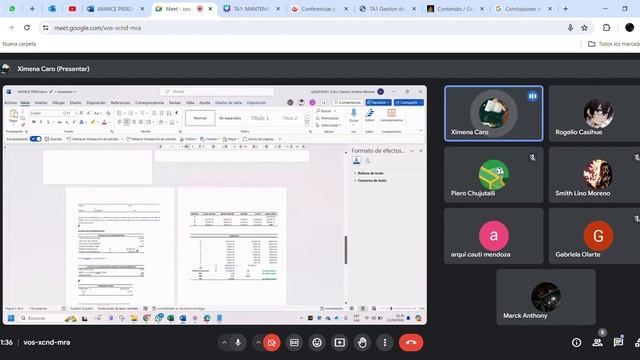Turn on the camera in Meet
This screenshot has height=360, width=640.
(272, 343)
